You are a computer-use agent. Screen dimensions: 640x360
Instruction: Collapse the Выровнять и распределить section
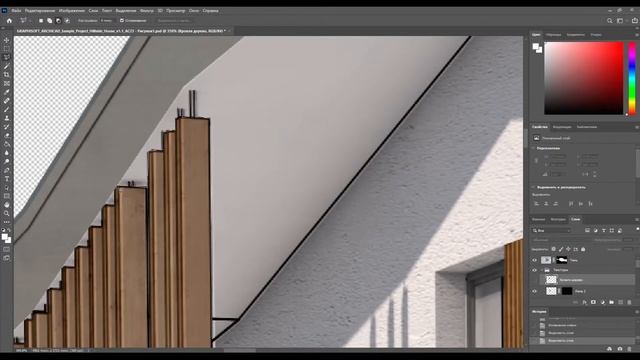tap(533, 187)
